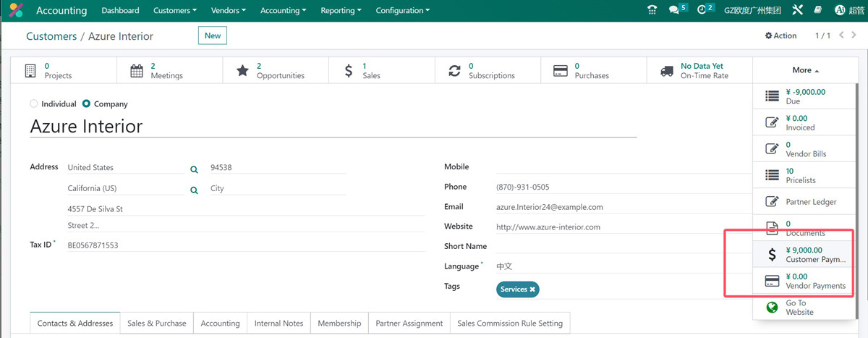Click the Opportunities star icon
Viewport: 868px width, 338px height.
pos(242,71)
